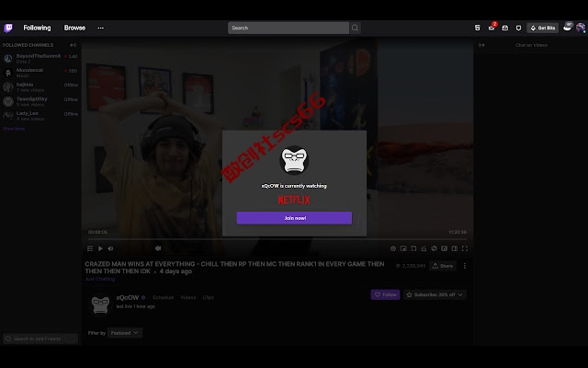Click the NETFLIX logo in the popup

294,201
